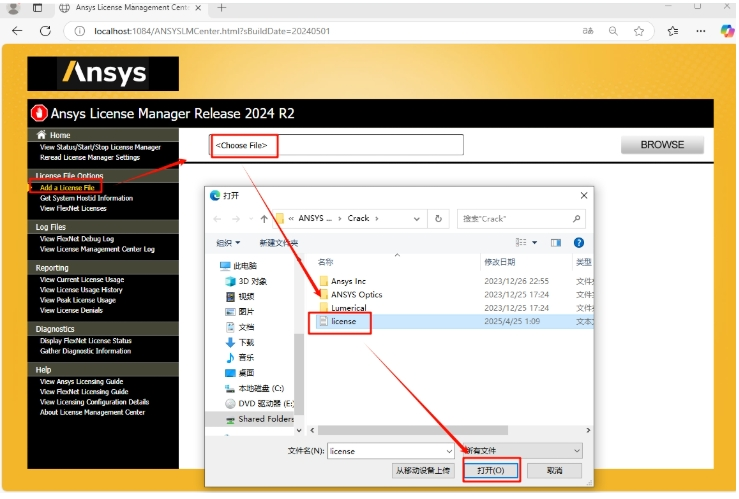This screenshot has height=499, width=739.
Task: Select 此电脑 in the navigation tree
Action: click(238, 266)
